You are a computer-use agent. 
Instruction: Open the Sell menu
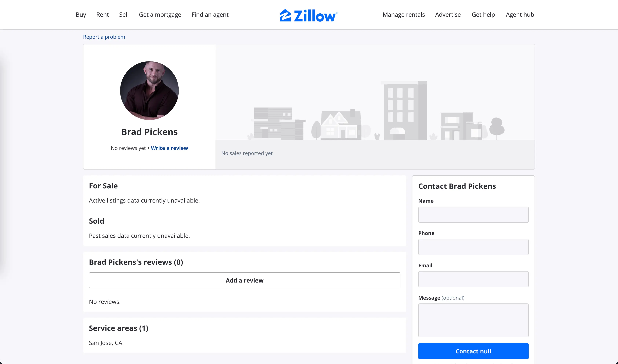(x=124, y=15)
